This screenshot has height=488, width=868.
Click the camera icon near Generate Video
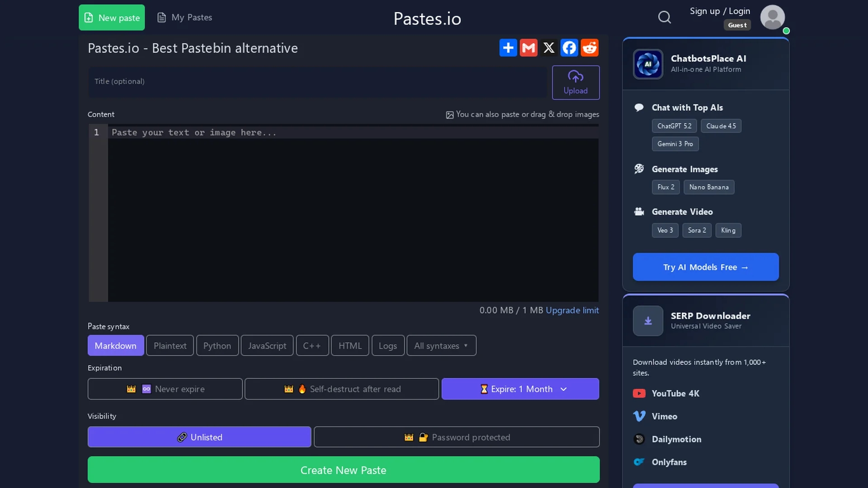[x=639, y=211]
